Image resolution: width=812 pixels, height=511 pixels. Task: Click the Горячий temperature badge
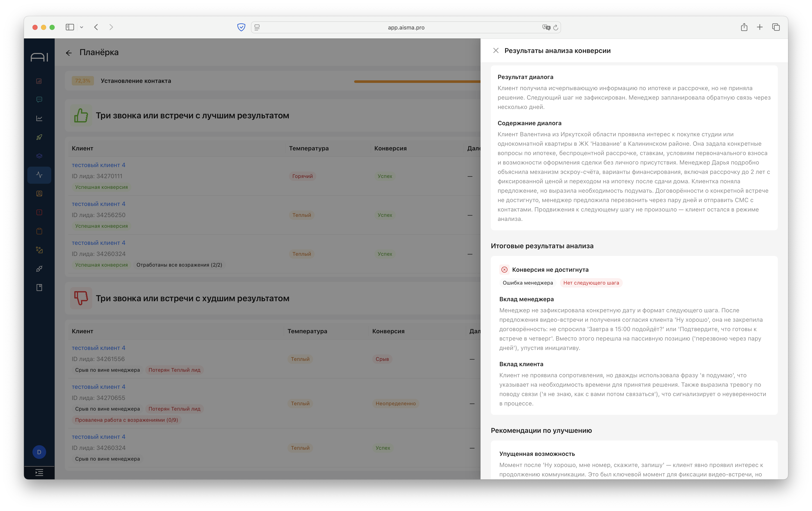(x=302, y=176)
